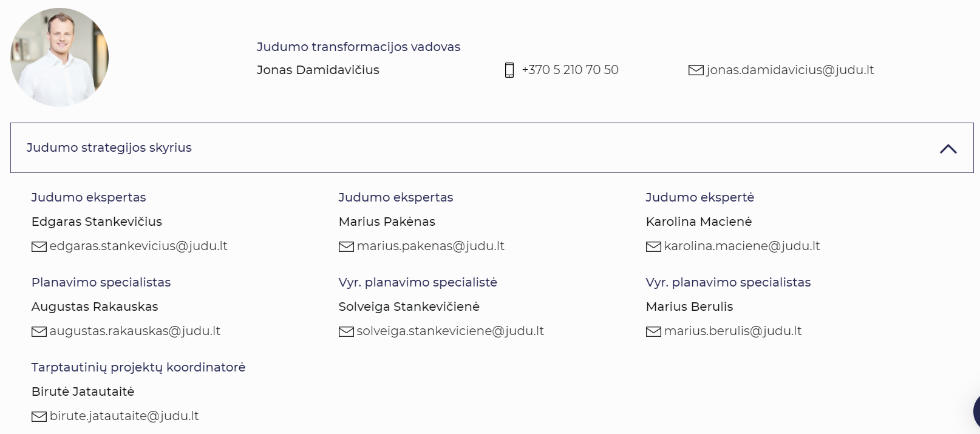
Task: Open email link marius.pakenas@judu.lt
Action: click(430, 246)
